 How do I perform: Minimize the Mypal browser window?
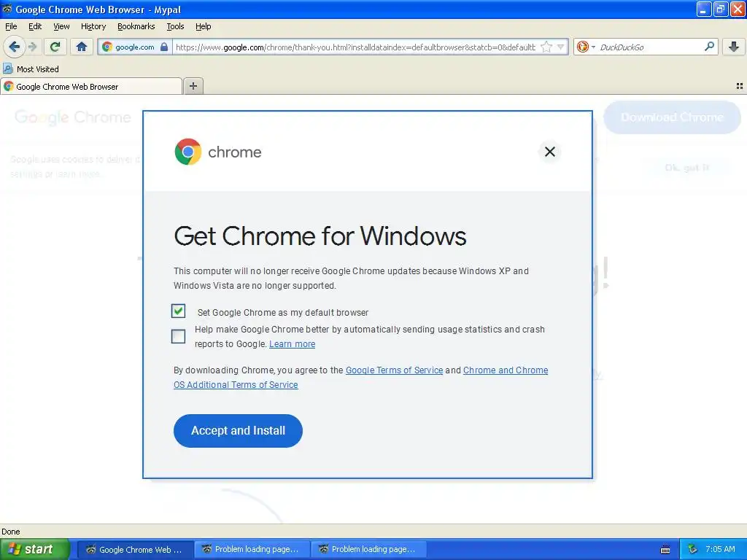pyautogui.click(x=703, y=9)
